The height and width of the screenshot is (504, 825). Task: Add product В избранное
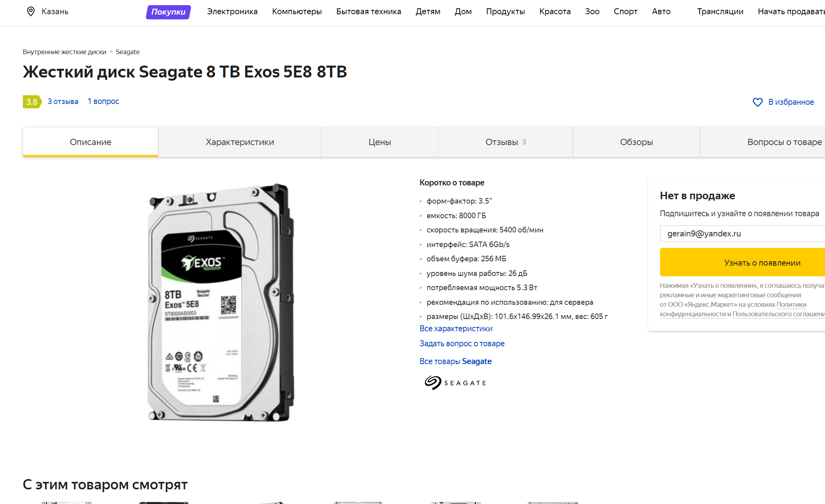791,102
